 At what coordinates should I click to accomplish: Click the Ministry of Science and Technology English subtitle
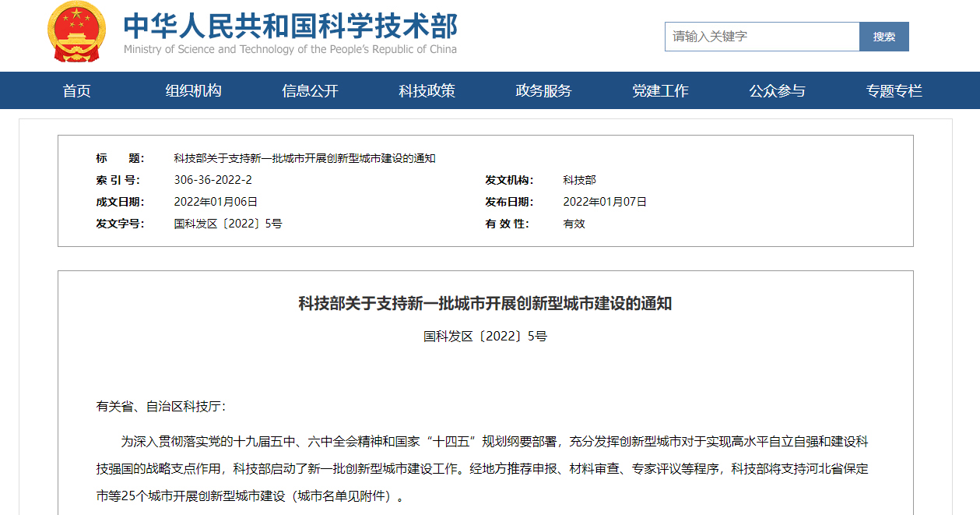290,49
